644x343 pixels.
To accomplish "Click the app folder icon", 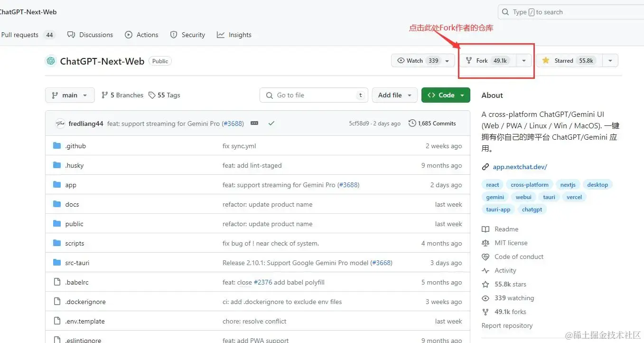I will [57, 185].
